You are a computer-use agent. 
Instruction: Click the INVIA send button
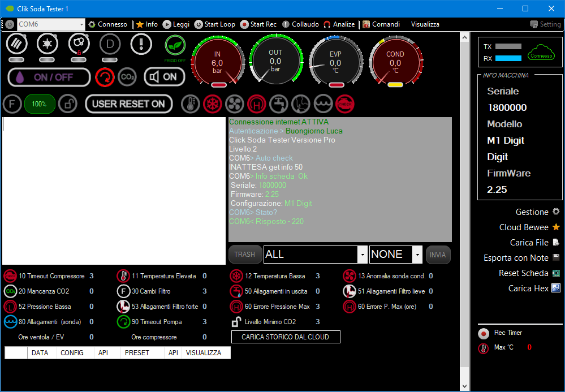point(438,255)
